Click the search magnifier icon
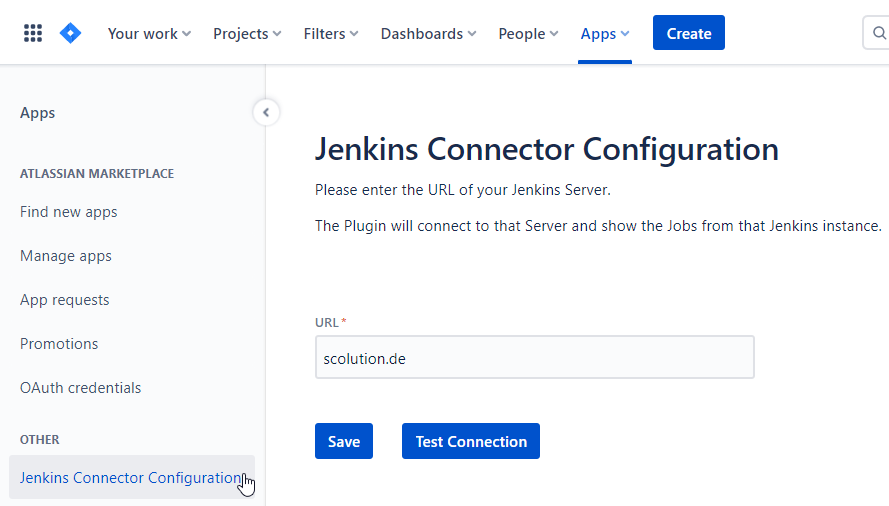Screen dimensions: 889x506 coord(879,33)
